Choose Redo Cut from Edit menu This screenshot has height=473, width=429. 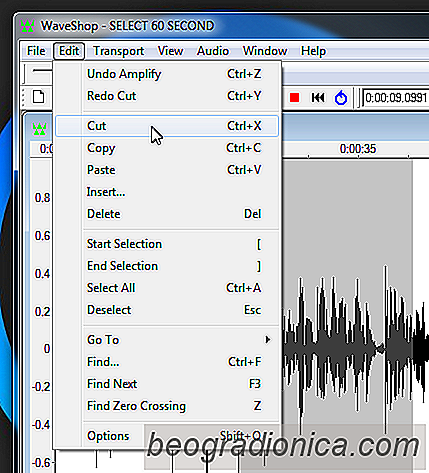coord(167,96)
